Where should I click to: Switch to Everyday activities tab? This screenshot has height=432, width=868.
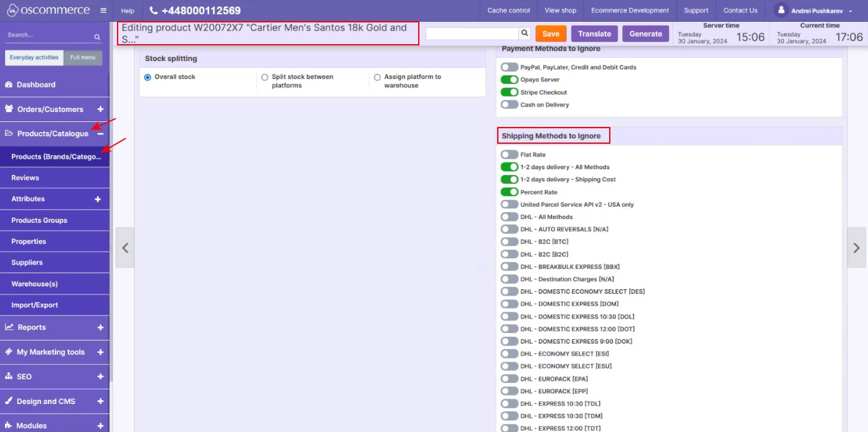(34, 57)
